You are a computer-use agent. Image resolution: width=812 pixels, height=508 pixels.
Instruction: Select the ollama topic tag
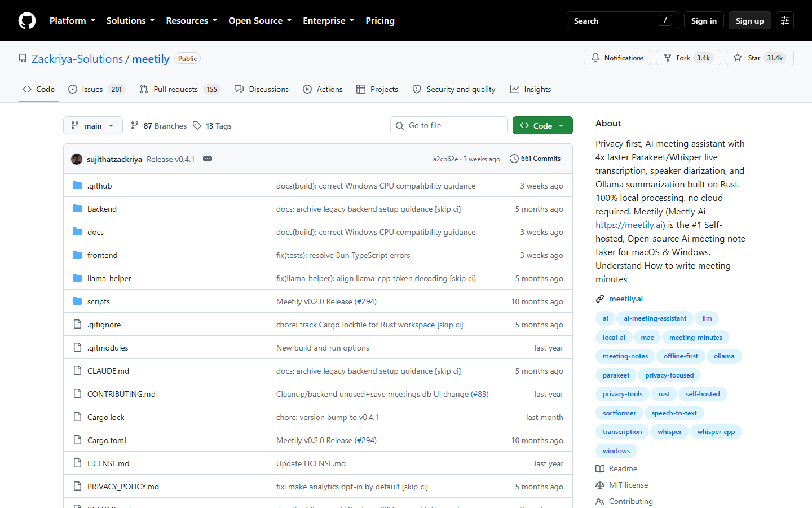point(724,356)
